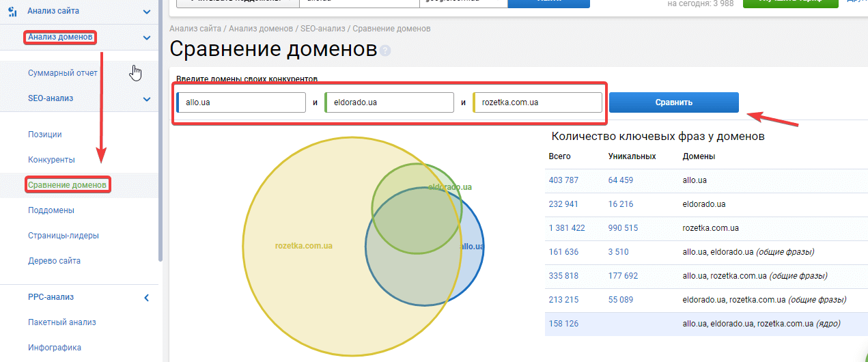Click Анализ сайта breadcrumb link

click(195, 29)
